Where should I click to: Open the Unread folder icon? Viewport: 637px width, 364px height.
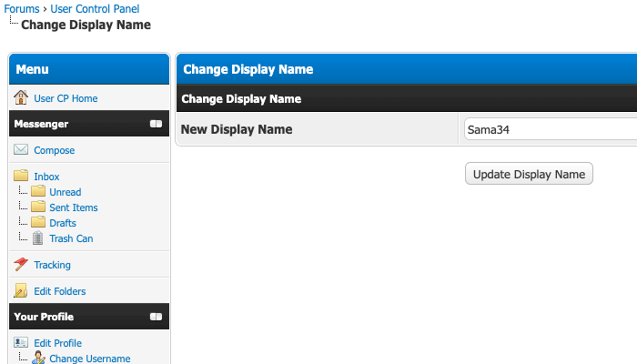[x=38, y=192]
